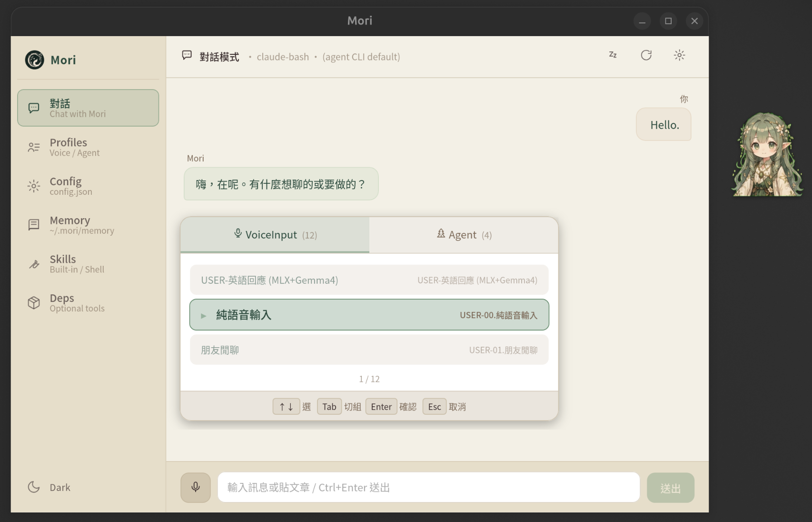Click the 送出 send button

[x=671, y=488]
